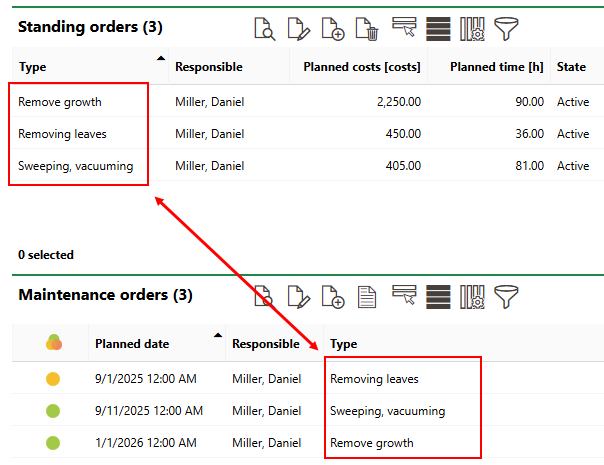Image resolution: width=604 pixels, height=465 pixels.
Task: Click the status color column header icon
Action: [54, 343]
